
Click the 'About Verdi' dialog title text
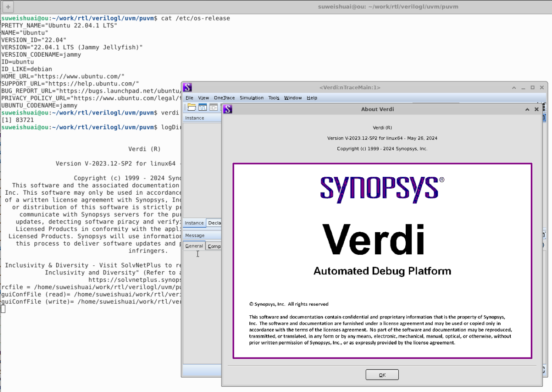click(x=377, y=109)
